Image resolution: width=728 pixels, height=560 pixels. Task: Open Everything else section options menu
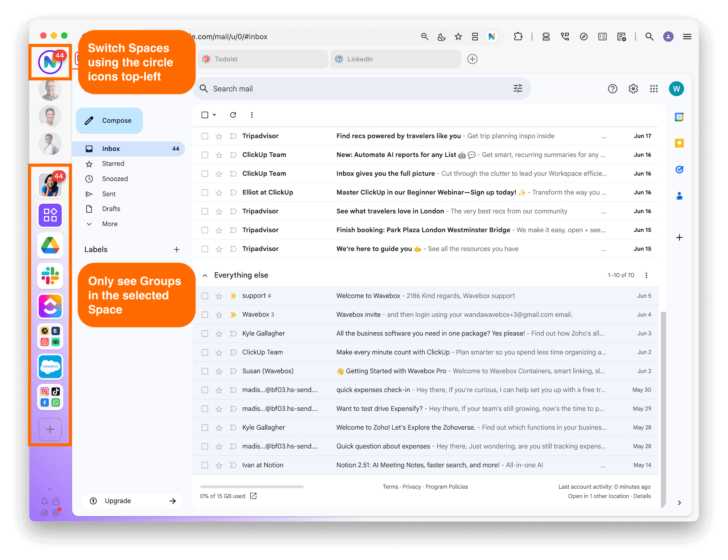[x=646, y=275]
